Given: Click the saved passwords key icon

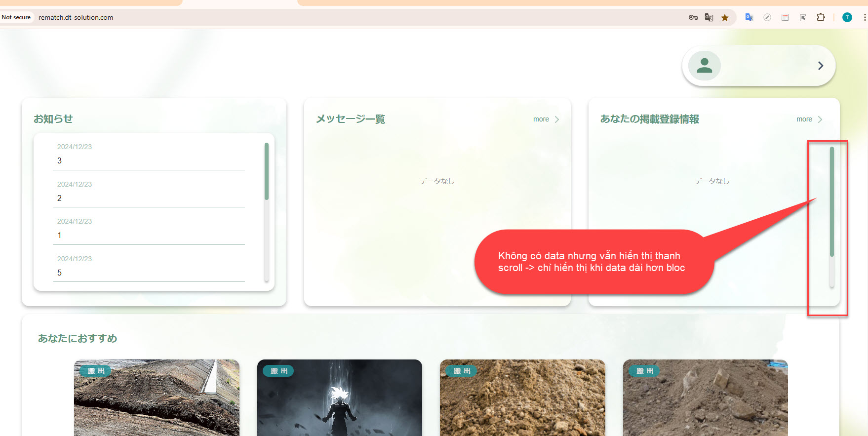Looking at the screenshot, I should click(693, 17).
